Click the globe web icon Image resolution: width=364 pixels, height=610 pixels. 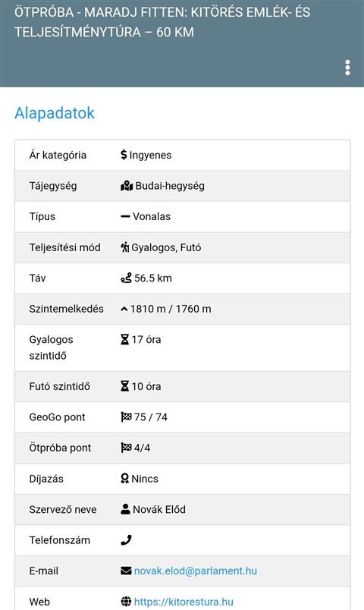126,602
